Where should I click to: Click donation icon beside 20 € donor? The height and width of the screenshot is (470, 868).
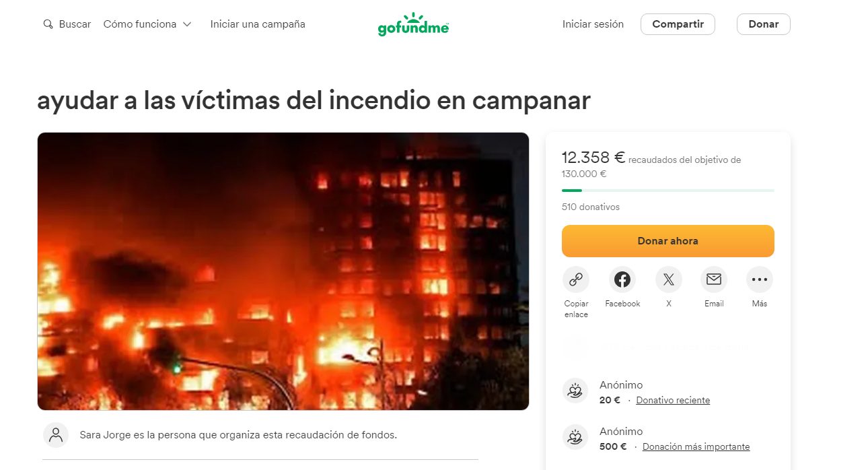tap(575, 391)
